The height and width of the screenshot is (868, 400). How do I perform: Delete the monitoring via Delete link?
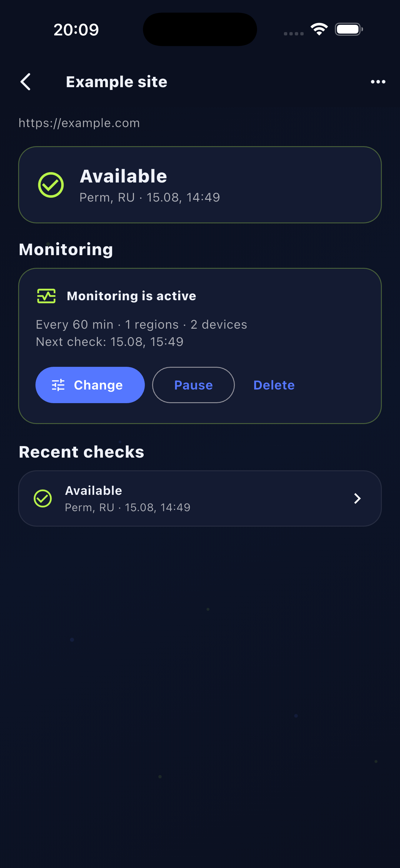274,385
